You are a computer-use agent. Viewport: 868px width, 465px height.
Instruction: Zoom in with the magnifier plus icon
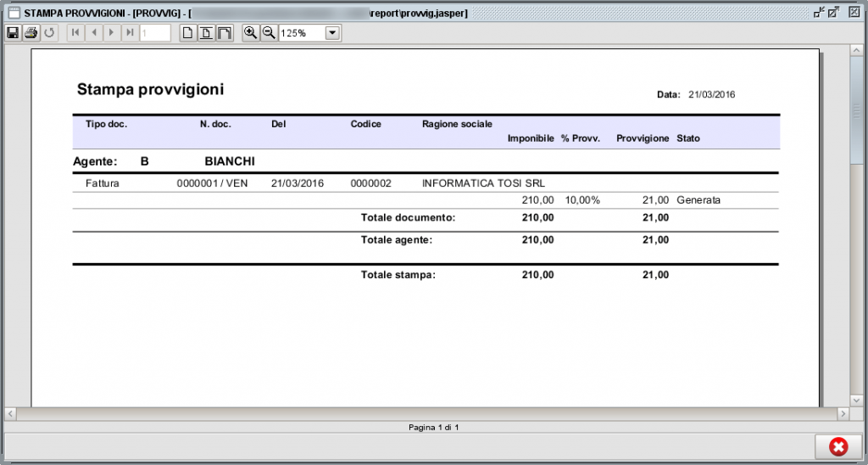(250, 33)
